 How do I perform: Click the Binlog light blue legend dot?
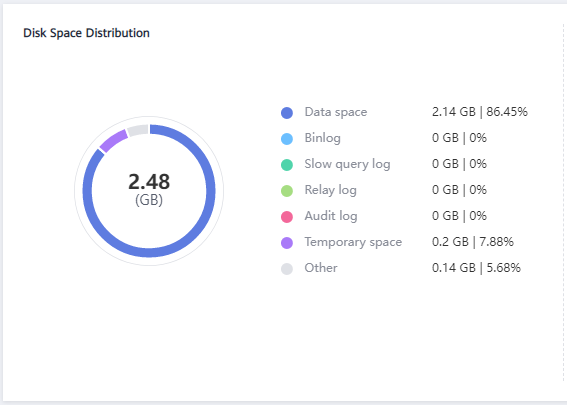[287, 139]
